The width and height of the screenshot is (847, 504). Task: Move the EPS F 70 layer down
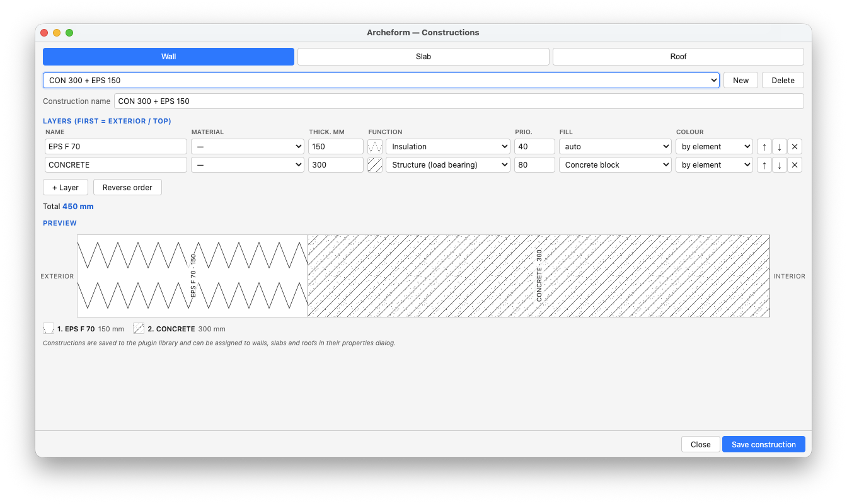(779, 147)
